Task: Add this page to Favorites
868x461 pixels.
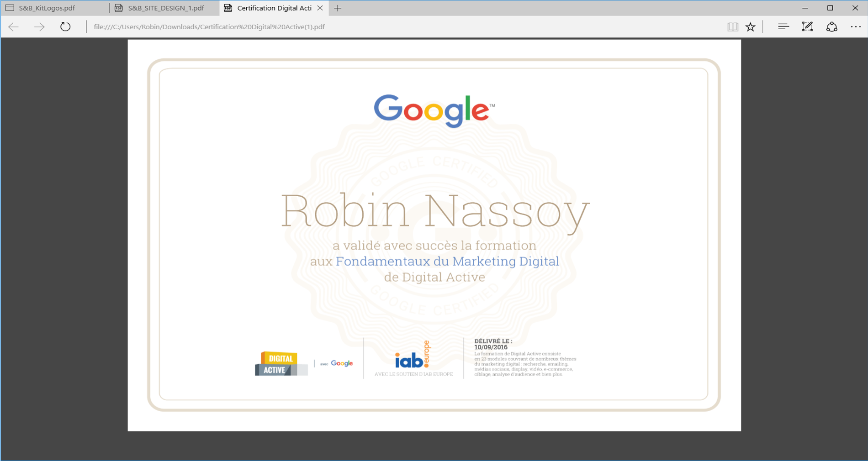Action: [751, 26]
